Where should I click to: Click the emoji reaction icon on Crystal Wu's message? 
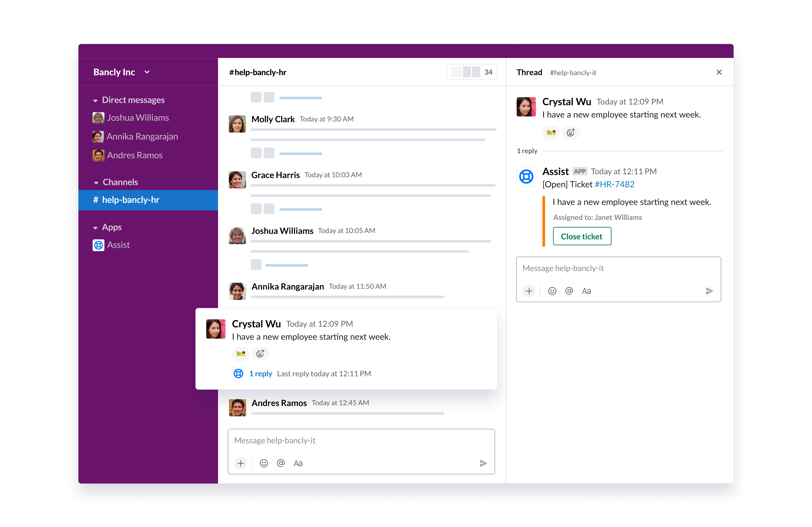[x=259, y=354]
